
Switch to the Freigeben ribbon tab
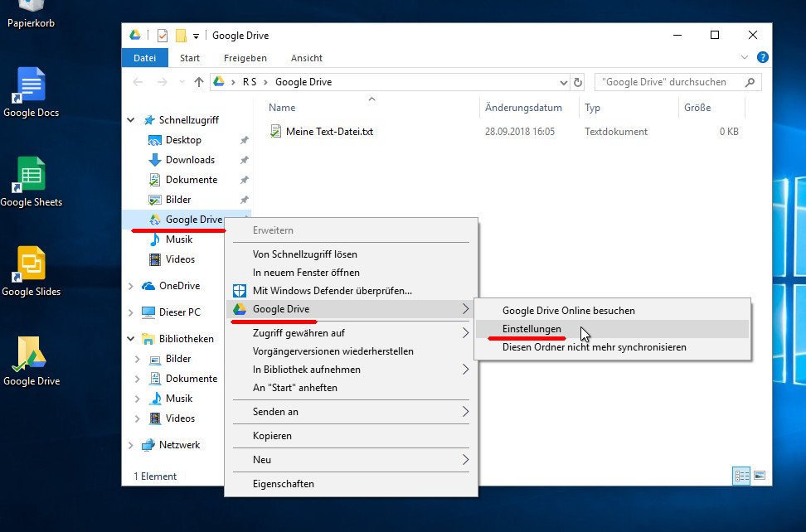pos(245,58)
